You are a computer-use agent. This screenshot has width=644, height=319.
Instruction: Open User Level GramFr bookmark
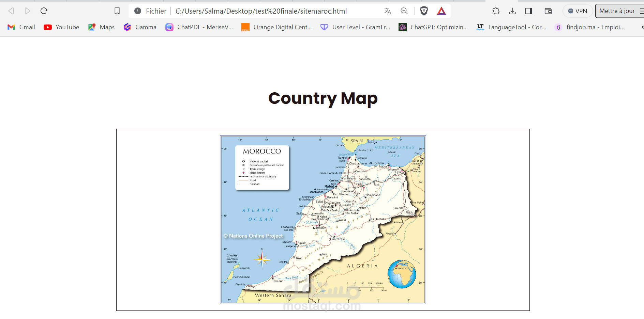[x=355, y=27]
